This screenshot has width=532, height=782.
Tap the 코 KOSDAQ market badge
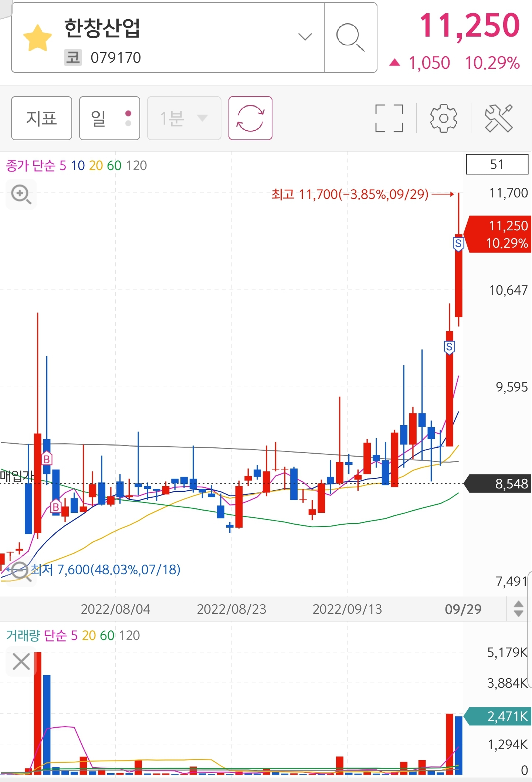pos(73,58)
